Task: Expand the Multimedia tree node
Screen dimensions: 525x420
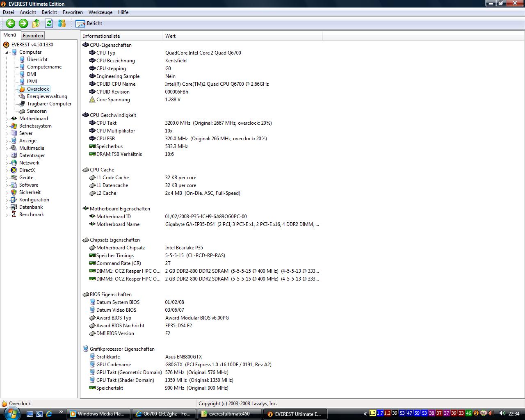Action: (x=7, y=148)
